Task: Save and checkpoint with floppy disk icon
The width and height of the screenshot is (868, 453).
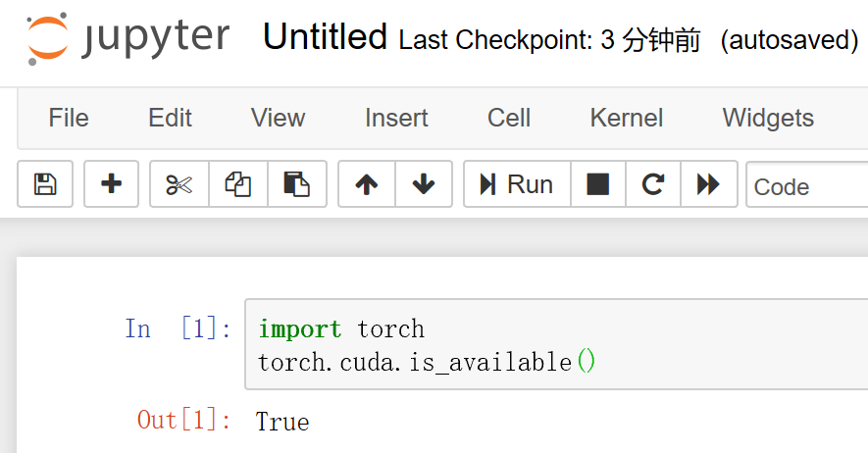Action: pyautogui.click(x=45, y=184)
